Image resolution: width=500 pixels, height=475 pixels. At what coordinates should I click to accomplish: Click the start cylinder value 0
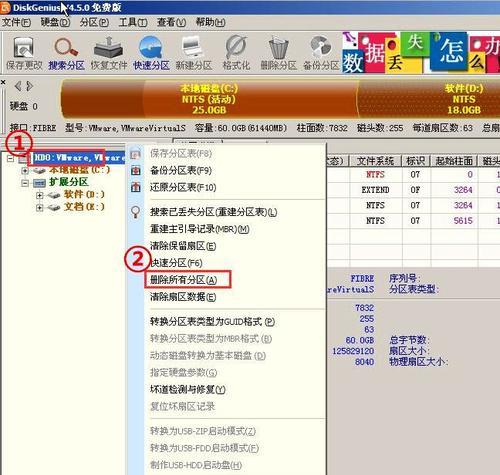click(x=470, y=174)
